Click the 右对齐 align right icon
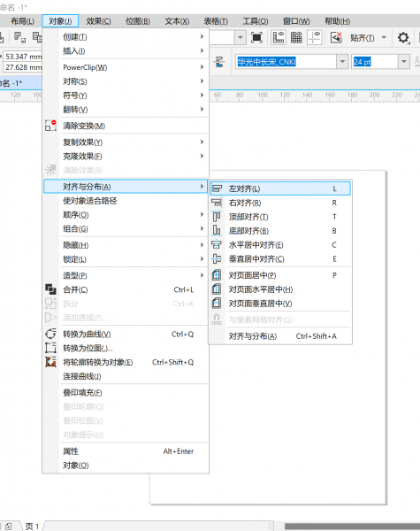The height and width of the screenshot is (531, 420). (217, 203)
